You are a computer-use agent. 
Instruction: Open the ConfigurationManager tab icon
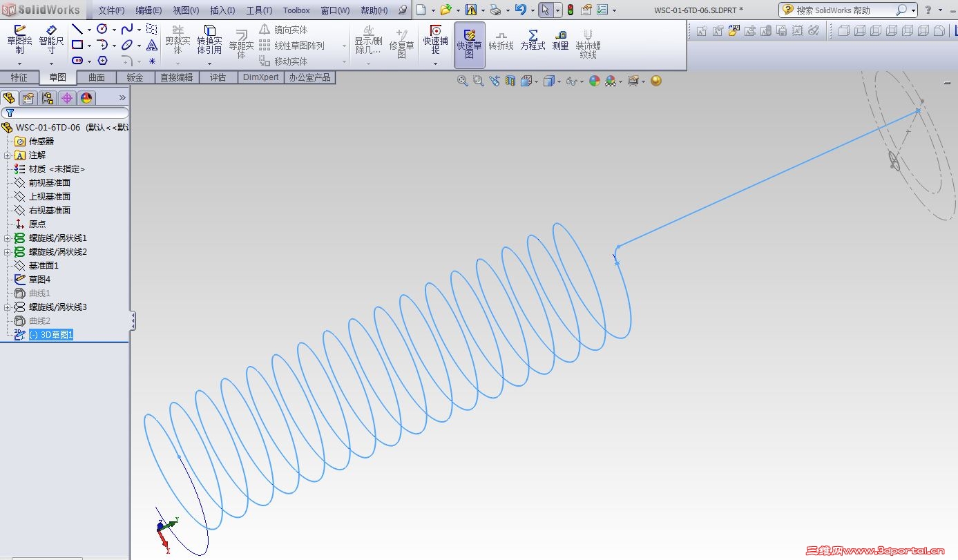click(x=47, y=98)
